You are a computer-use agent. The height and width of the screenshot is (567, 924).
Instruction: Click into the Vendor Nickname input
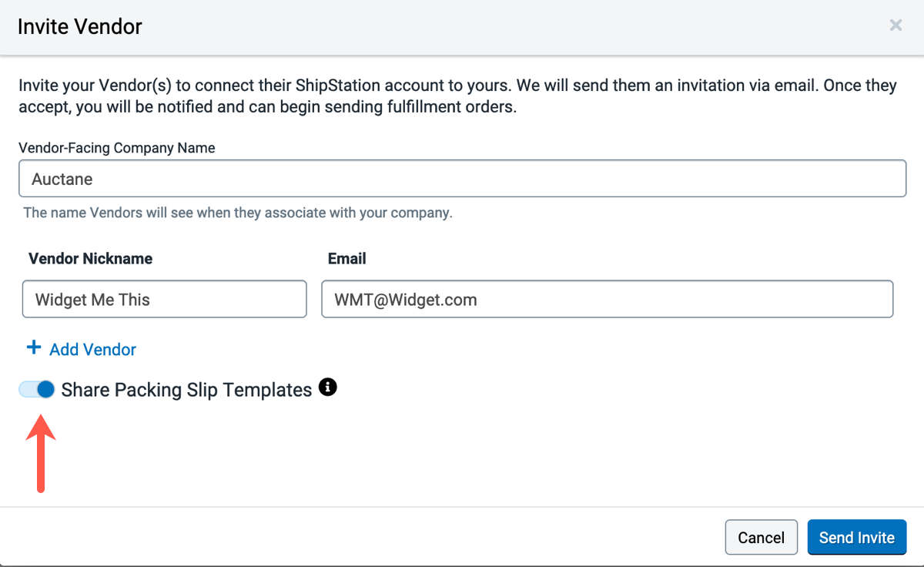[165, 299]
